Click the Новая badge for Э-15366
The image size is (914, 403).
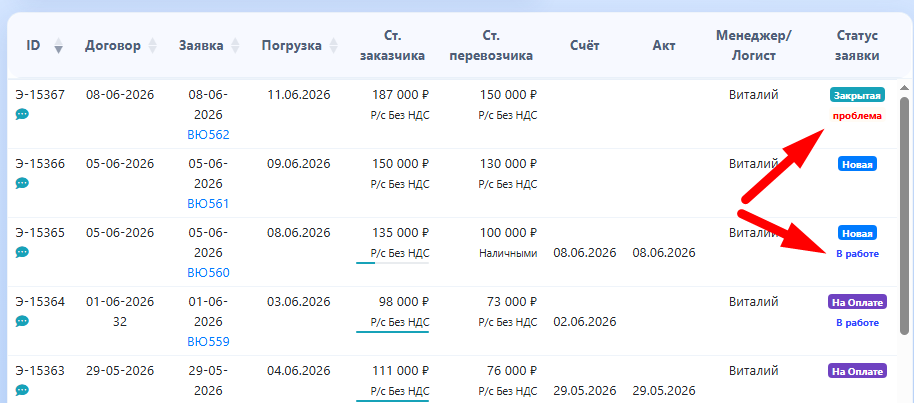click(857, 164)
